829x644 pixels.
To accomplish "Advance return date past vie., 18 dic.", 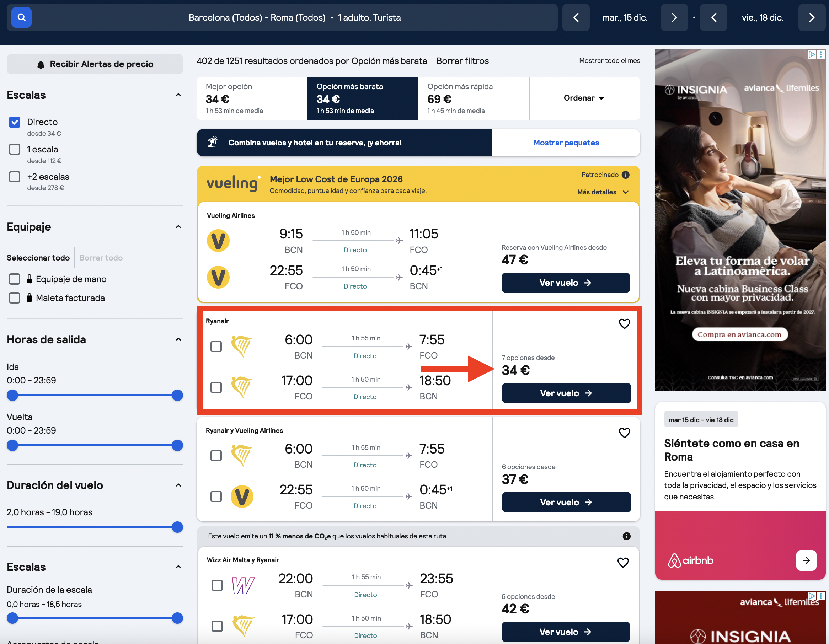I will (812, 17).
